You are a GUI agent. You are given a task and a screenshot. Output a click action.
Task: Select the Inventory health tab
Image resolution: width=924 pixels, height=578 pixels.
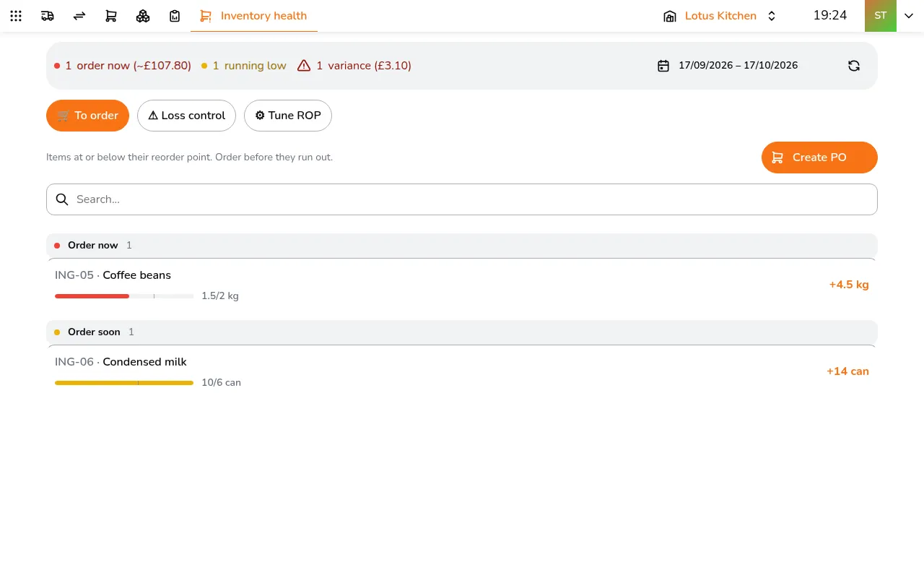point(254,16)
